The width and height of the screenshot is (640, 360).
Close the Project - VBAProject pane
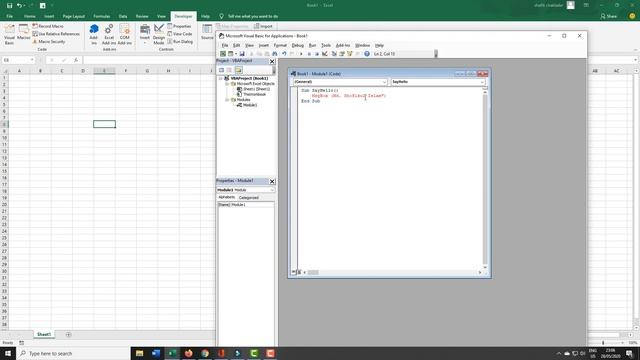pyautogui.click(x=272, y=61)
